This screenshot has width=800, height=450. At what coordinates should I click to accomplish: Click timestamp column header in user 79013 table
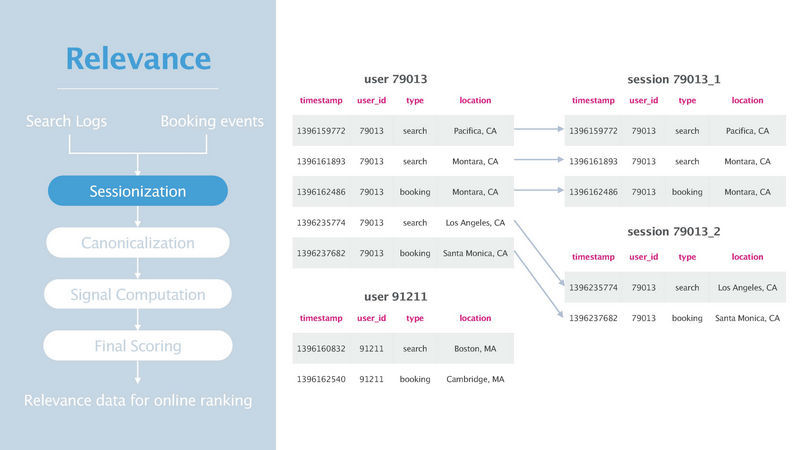tap(321, 101)
